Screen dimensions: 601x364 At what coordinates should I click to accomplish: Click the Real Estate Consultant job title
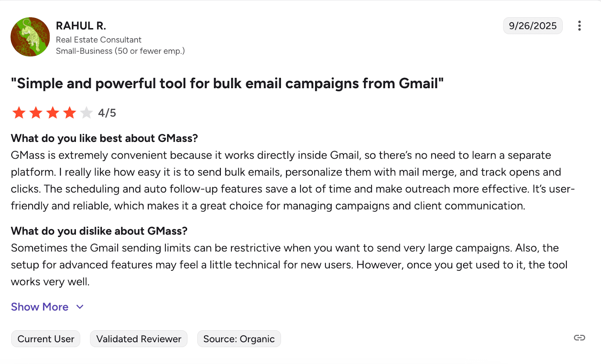click(x=98, y=40)
